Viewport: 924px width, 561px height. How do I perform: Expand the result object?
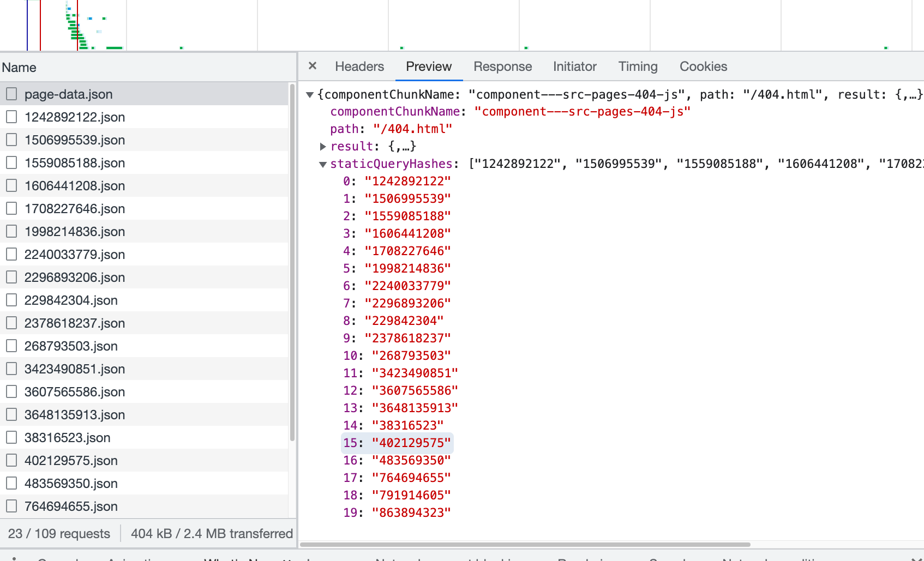322,146
